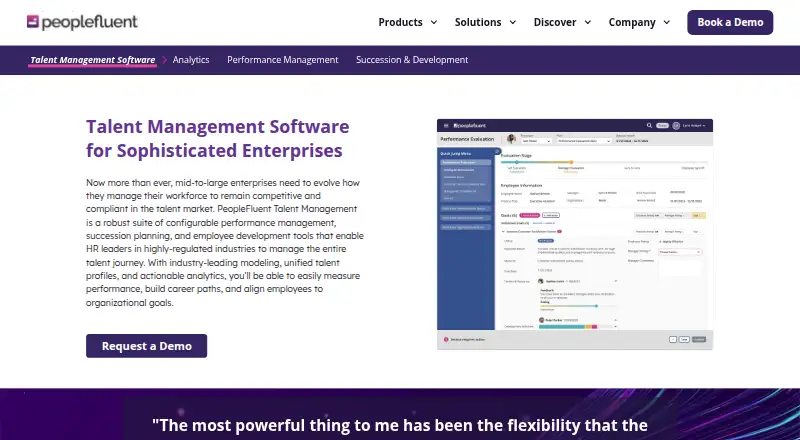Expand the Solutions dropdown
This screenshot has width=800, height=440.
point(485,22)
